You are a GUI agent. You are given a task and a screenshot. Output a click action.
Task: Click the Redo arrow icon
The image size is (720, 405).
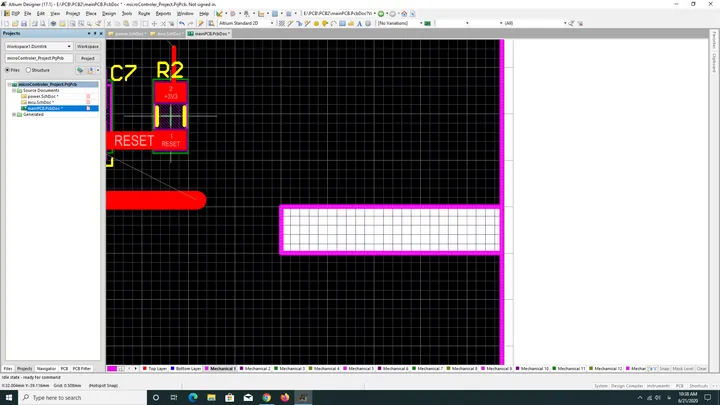(x=191, y=23)
